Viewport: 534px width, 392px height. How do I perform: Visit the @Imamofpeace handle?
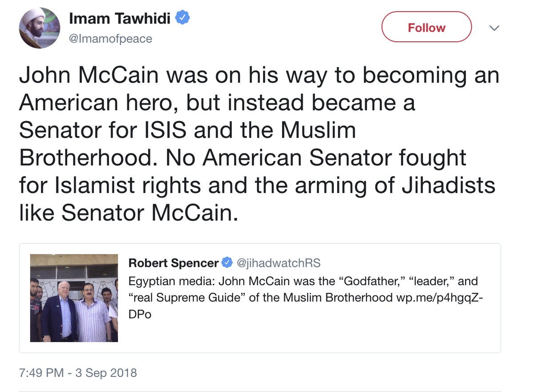click(110, 39)
